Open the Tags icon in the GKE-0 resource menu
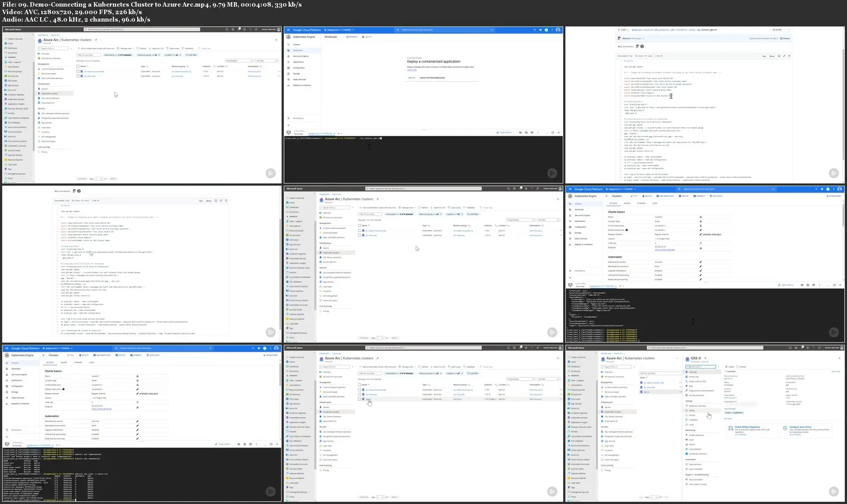 click(687, 386)
